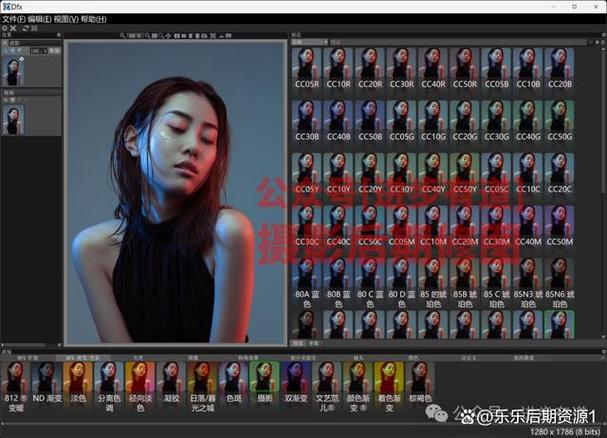Apply the 85B 琥珀色 preset
The height and width of the screenshot is (438, 607).
(465, 283)
